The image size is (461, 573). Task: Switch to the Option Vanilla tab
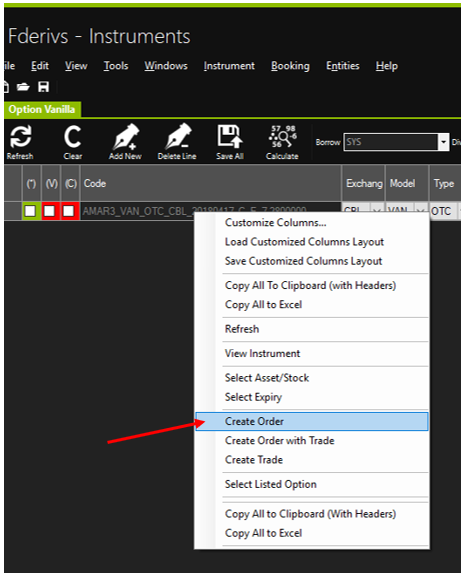[42, 109]
